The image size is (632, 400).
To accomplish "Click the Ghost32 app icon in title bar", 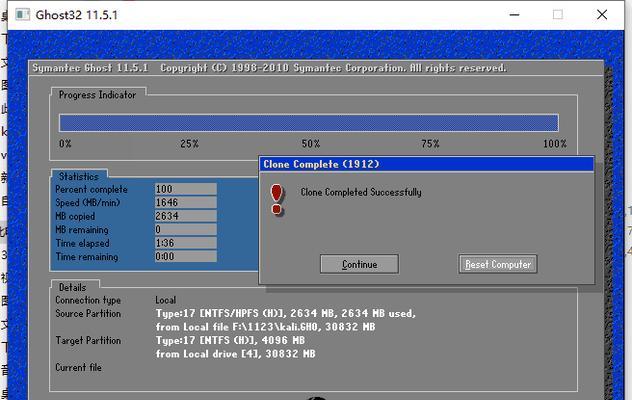I will (22, 15).
